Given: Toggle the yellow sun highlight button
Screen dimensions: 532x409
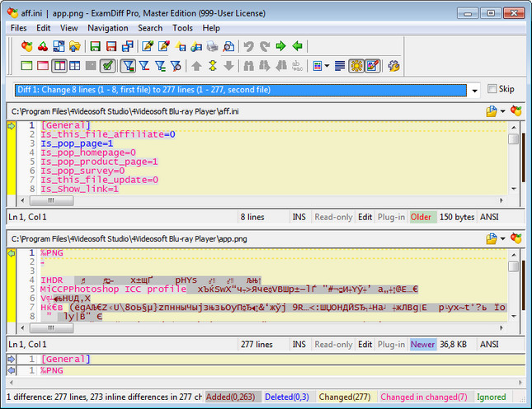Looking at the screenshot, I should (x=356, y=66).
